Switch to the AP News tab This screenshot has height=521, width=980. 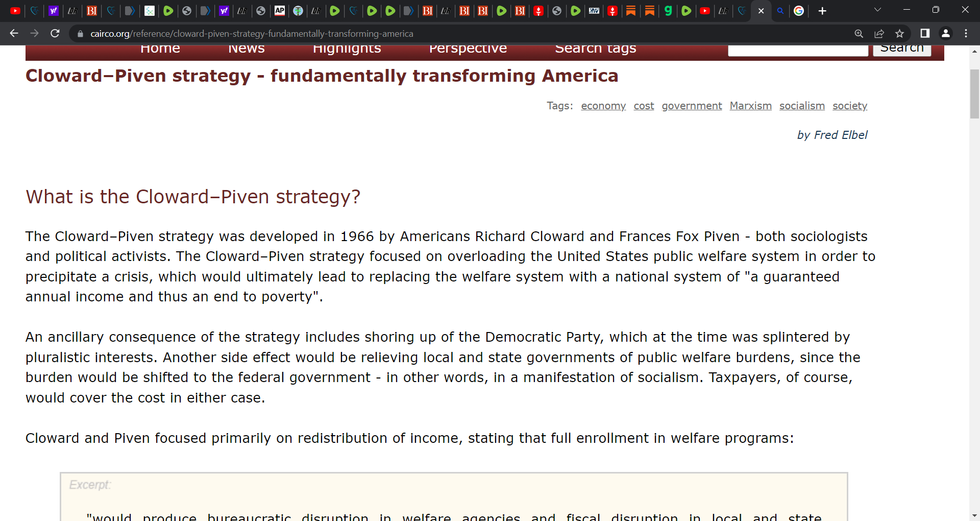pyautogui.click(x=280, y=11)
